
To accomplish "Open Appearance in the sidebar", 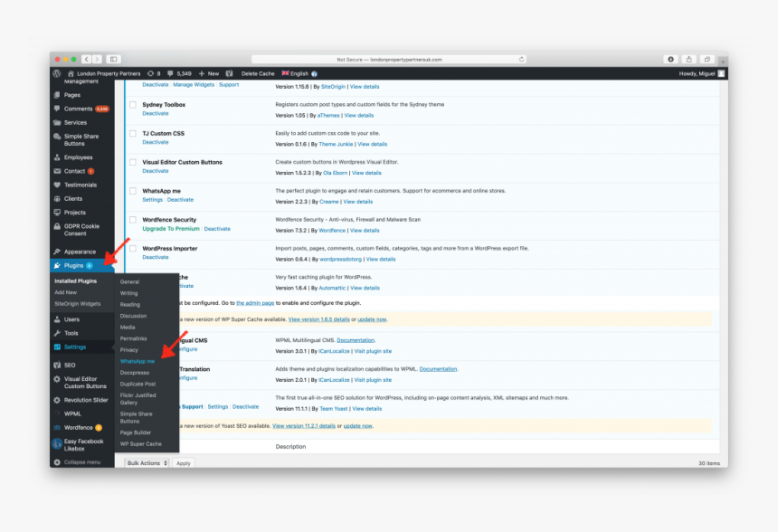I will click(81, 252).
